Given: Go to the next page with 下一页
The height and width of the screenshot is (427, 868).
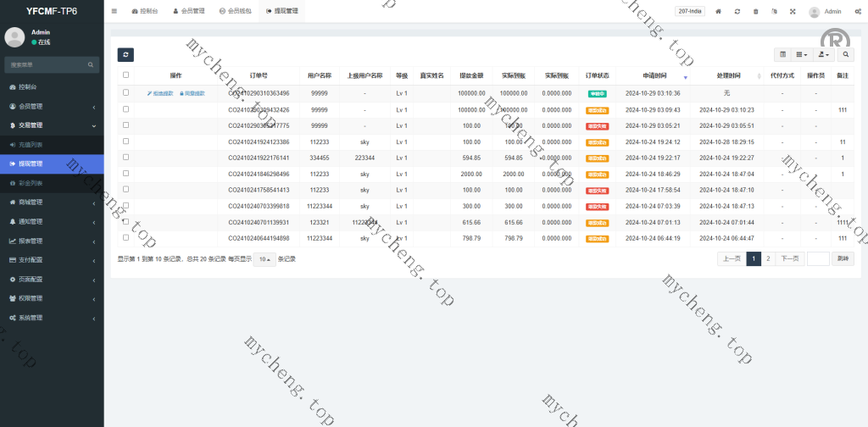Looking at the screenshot, I should click(790, 259).
